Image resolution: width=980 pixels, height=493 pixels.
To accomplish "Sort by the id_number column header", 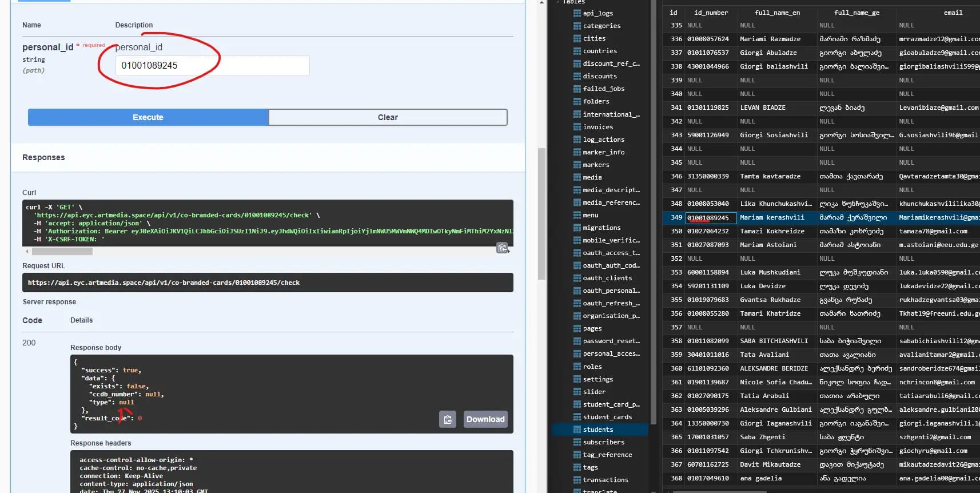I will tap(711, 13).
